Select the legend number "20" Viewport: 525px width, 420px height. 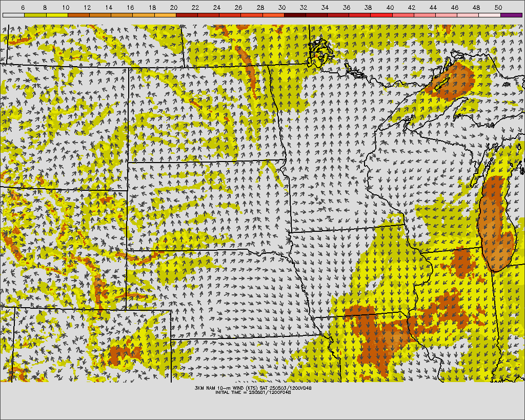(174, 7)
